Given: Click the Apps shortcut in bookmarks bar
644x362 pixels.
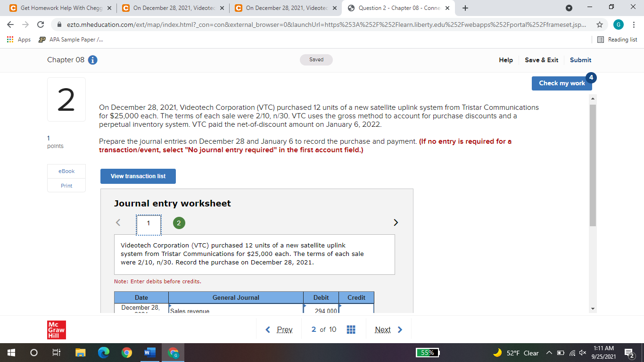Looking at the screenshot, I should (x=19, y=40).
